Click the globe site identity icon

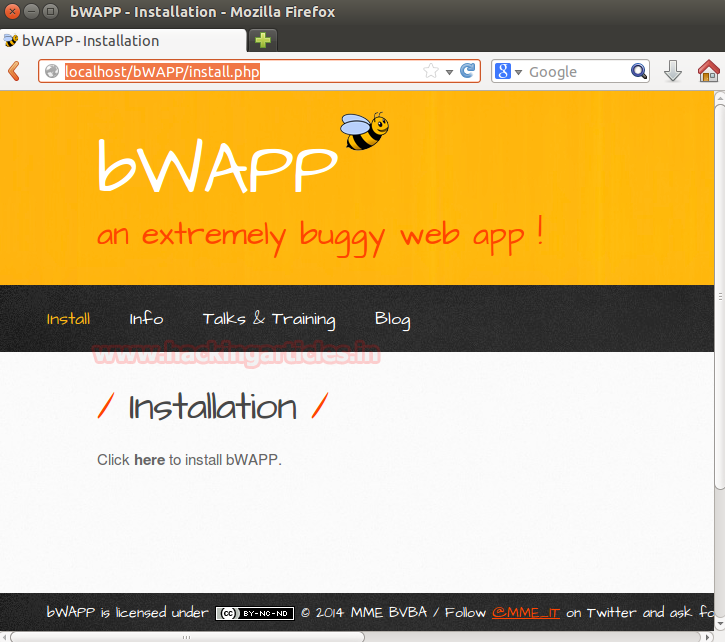52,71
